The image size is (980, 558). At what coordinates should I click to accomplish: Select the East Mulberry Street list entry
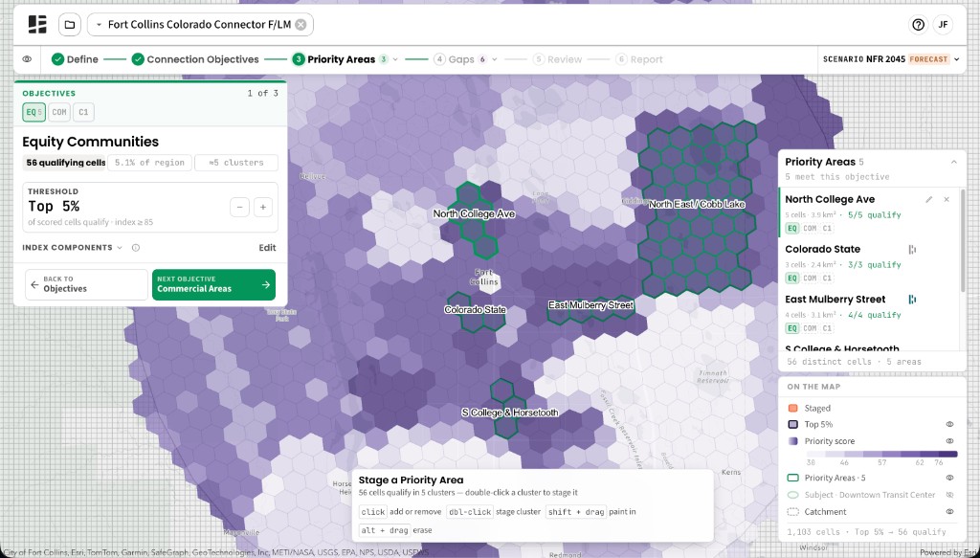point(869,313)
